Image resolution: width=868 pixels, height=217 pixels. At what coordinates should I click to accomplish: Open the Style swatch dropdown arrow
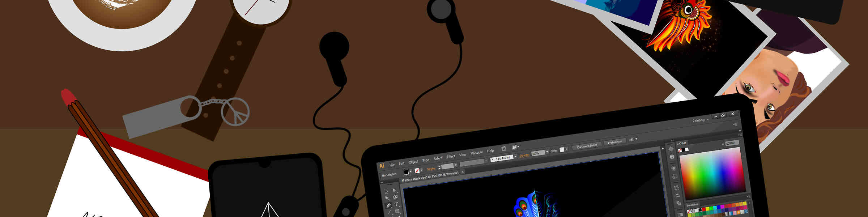[x=566, y=149]
